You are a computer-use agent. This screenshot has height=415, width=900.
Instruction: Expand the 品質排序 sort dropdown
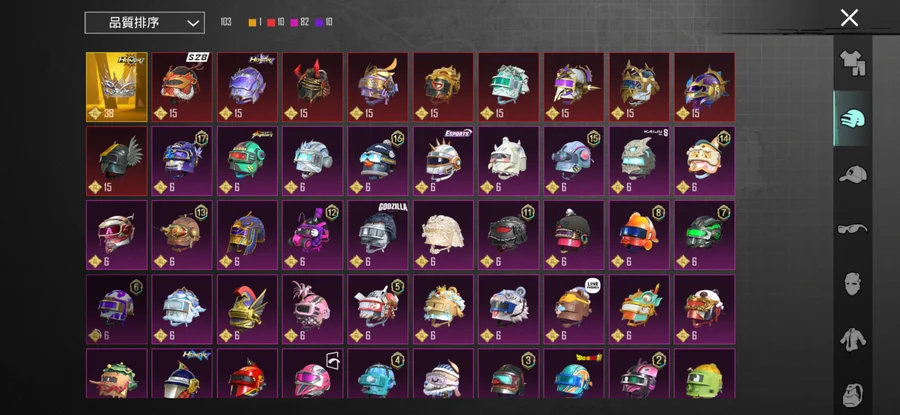[x=145, y=23]
